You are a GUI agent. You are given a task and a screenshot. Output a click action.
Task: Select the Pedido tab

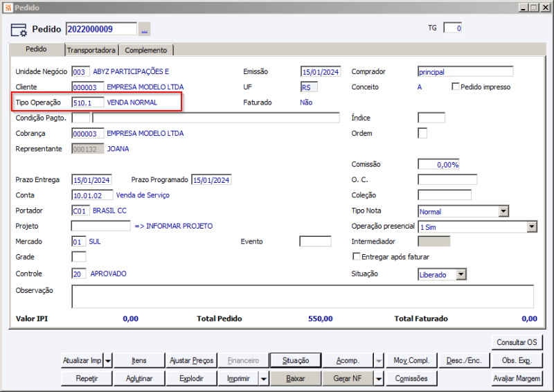coord(36,49)
